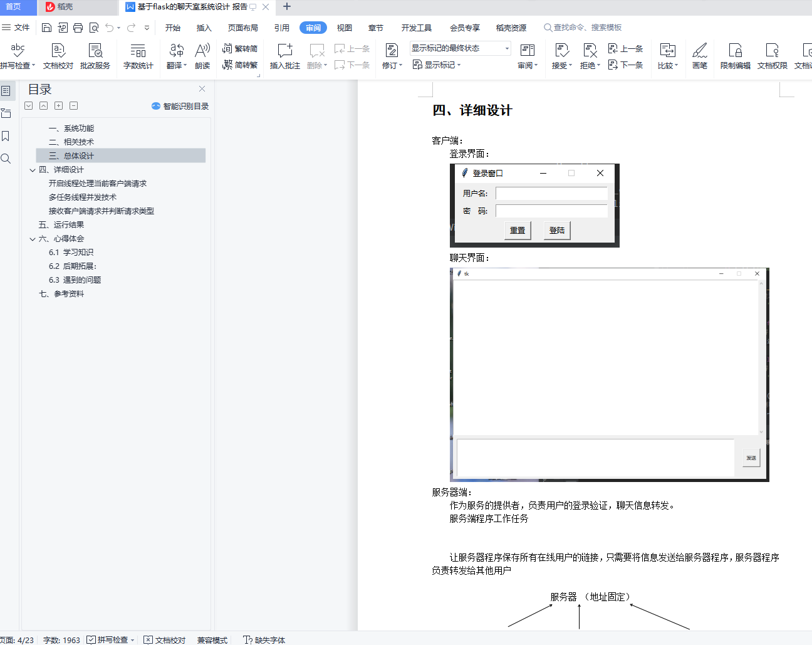
Task: Open the quick access customize arrow
Action: 147,28
